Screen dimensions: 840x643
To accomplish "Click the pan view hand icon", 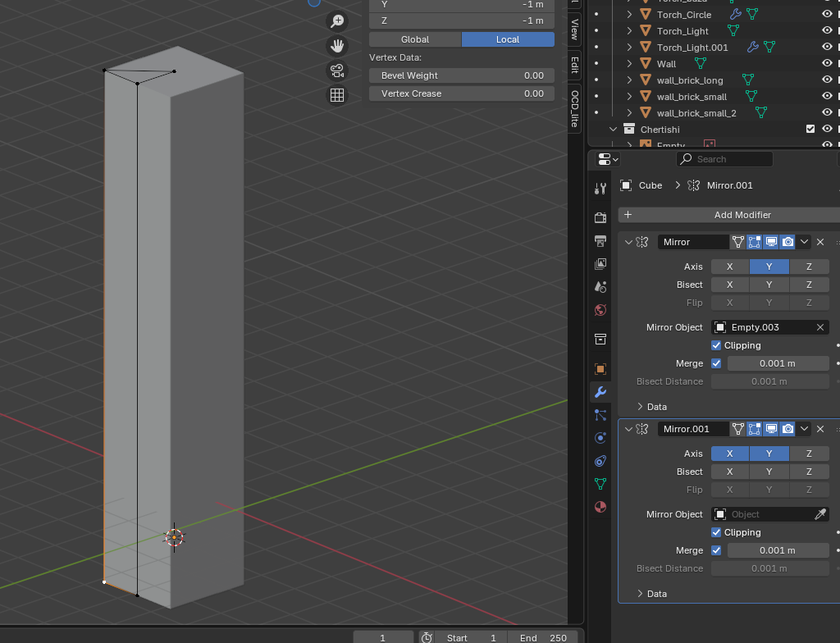I will point(336,46).
